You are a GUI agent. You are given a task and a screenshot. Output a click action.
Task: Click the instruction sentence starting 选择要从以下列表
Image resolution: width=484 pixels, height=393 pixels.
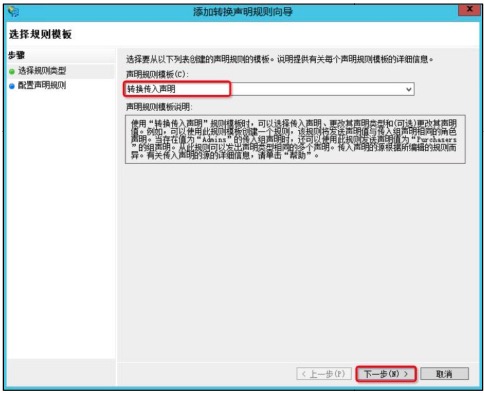[280, 59]
